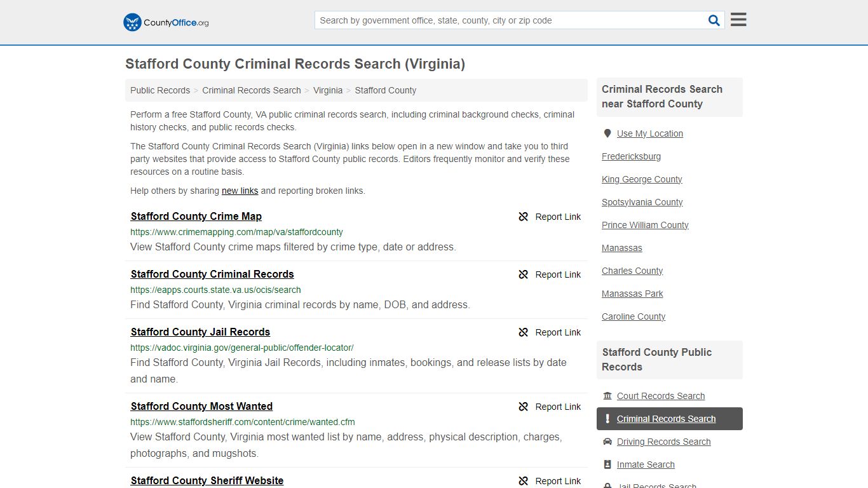Open Stafford County Most Wanted title
Viewport: 868px width, 488px height.
coord(201,406)
